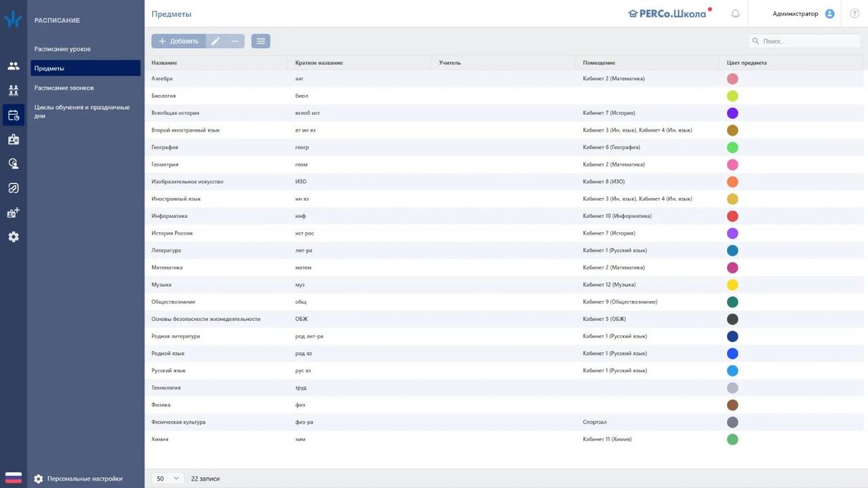Open the people icon in left sidebar
This screenshot has height=488, width=868.
point(14,66)
